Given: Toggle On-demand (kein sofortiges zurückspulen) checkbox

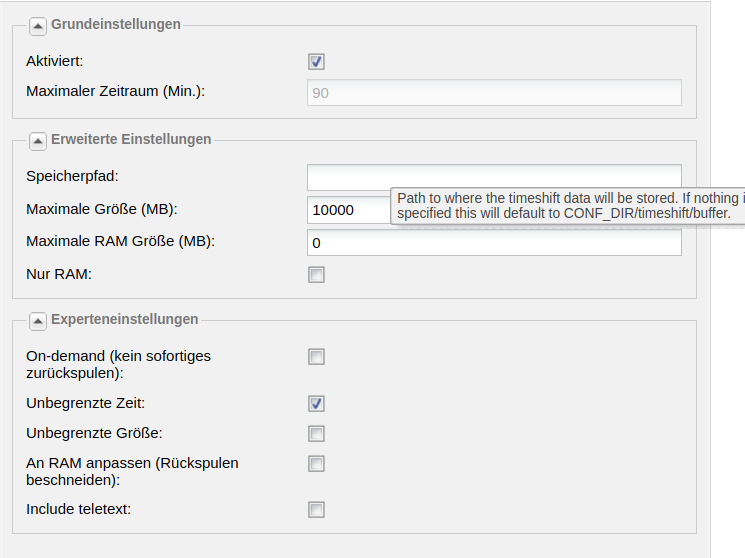Looking at the screenshot, I should (316, 356).
